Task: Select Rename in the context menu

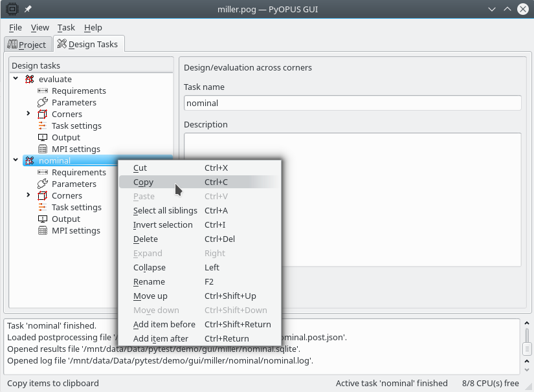Action: tap(149, 282)
